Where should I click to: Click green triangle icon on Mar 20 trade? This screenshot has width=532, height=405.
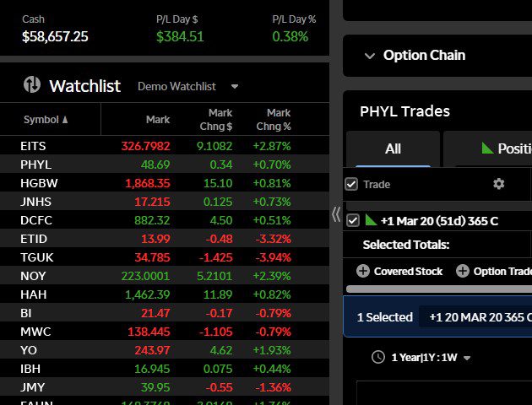(371, 220)
